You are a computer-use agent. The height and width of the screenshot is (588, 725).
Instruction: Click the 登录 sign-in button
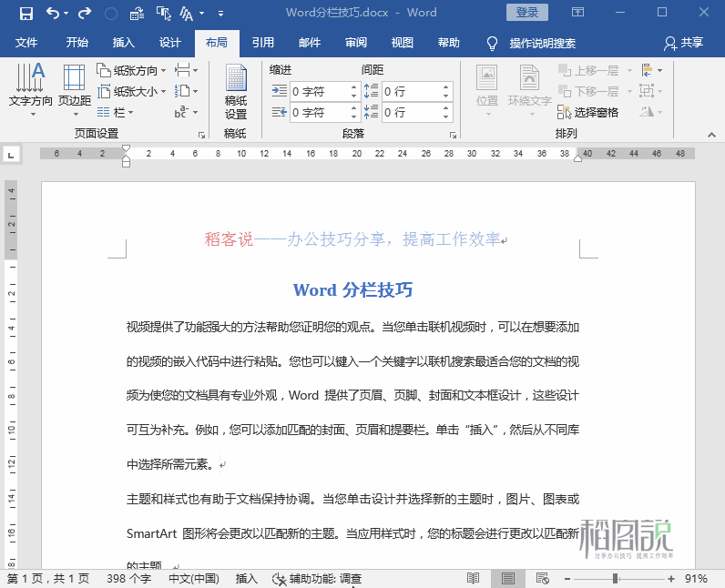(x=527, y=12)
